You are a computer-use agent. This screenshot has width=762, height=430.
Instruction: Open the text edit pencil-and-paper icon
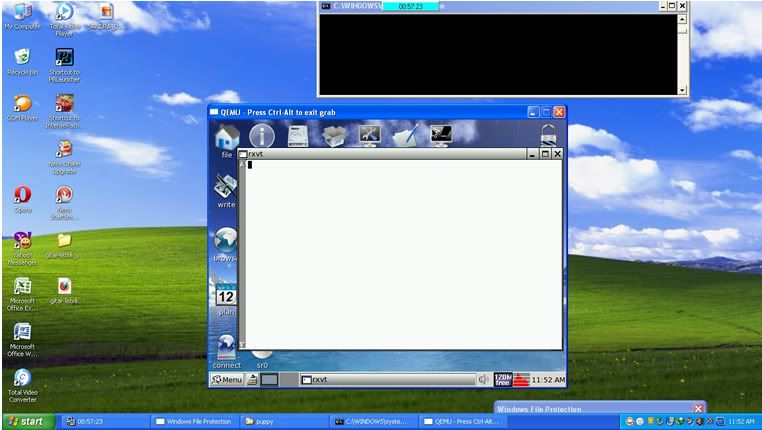coord(405,136)
